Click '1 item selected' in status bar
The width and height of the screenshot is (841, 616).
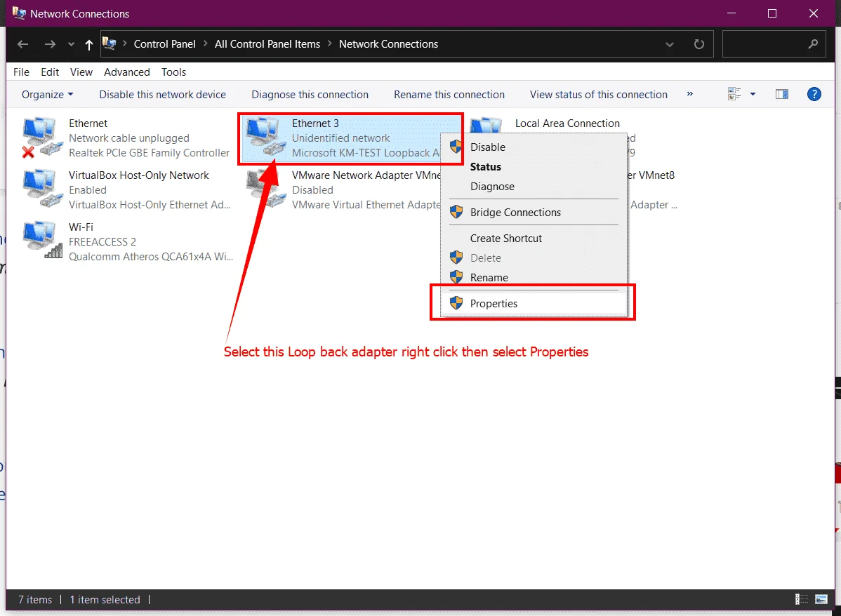pyautogui.click(x=105, y=599)
